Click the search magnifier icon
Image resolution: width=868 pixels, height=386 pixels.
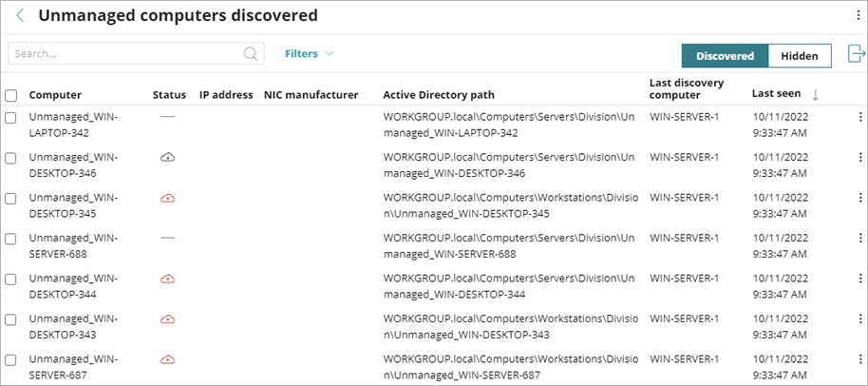click(x=251, y=54)
